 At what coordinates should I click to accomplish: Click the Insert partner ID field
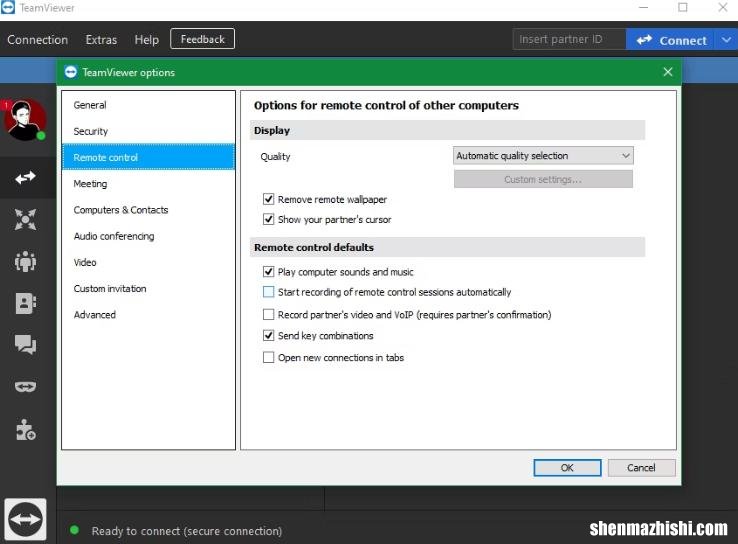click(569, 39)
